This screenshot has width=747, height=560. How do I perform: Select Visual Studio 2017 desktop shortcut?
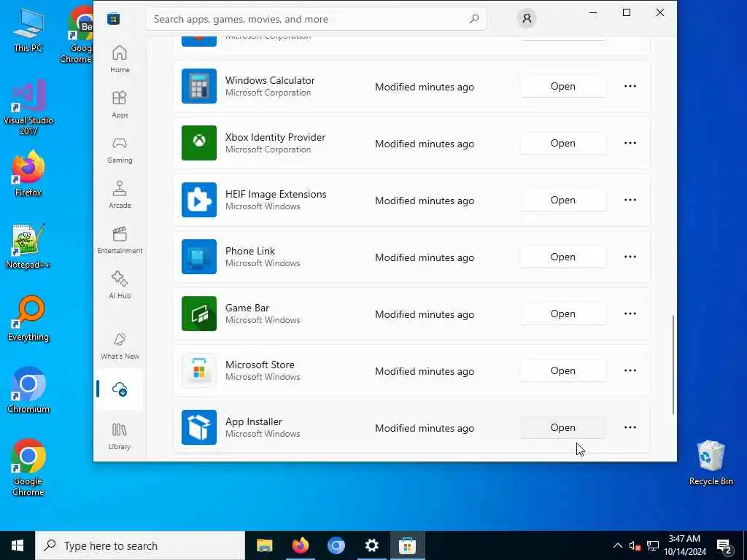(x=28, y=107)
